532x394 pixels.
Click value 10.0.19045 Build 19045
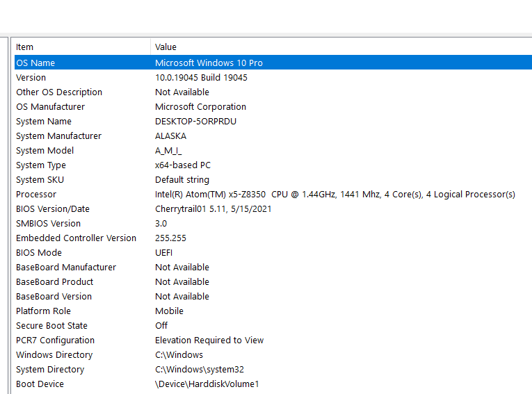pos(201,77)
